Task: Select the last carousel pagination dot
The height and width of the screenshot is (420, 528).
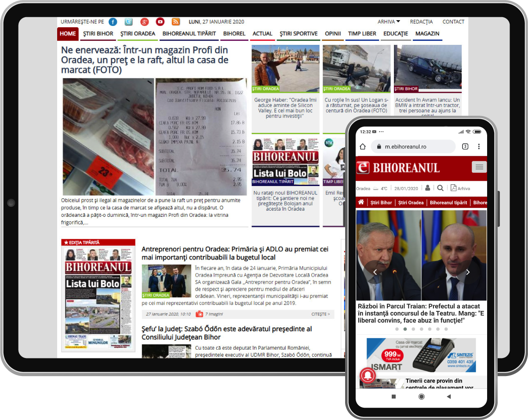Action: click(x=446, y=329)
